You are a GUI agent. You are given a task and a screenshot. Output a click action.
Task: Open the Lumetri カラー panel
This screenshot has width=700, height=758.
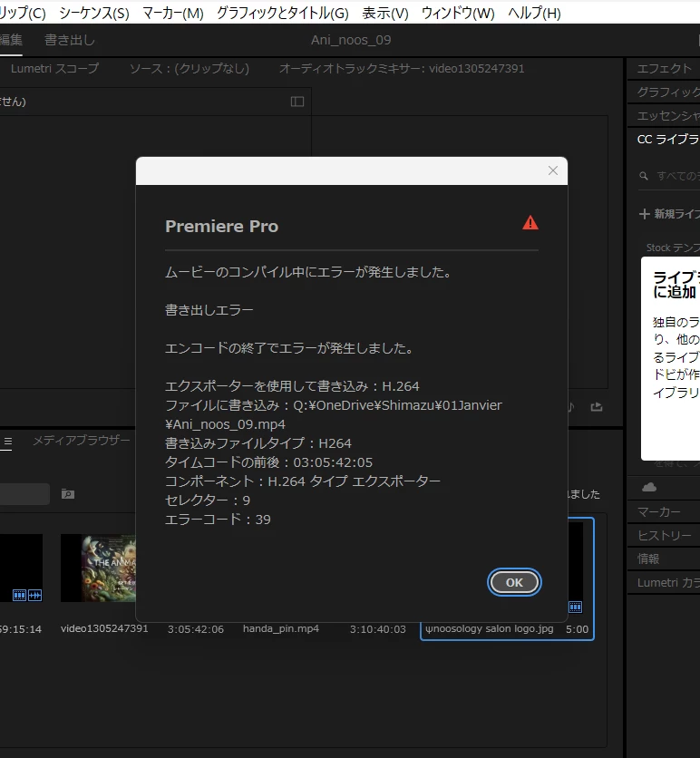pyautogui.click(x=668, y=582)
